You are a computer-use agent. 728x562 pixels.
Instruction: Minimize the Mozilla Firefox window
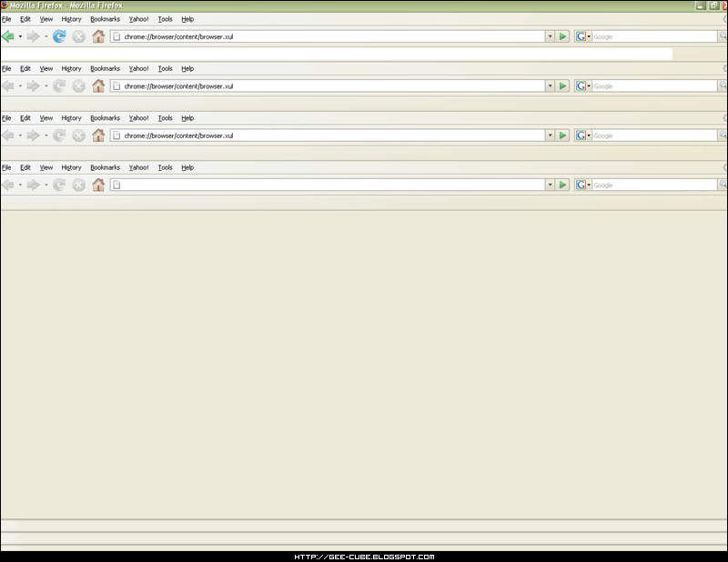[701, 5]
